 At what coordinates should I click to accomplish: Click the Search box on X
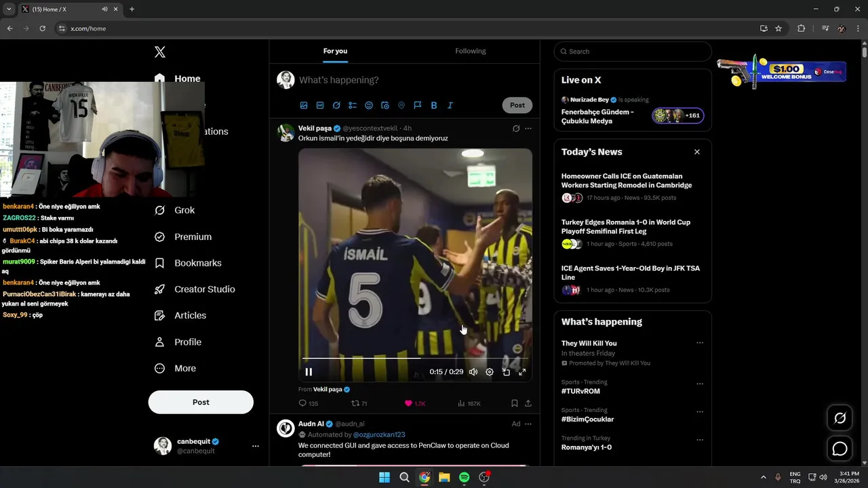(633, 52)
